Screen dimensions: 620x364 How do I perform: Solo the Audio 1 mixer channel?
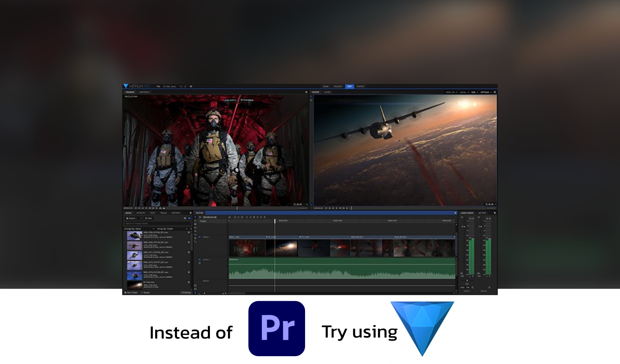point(468,287)
